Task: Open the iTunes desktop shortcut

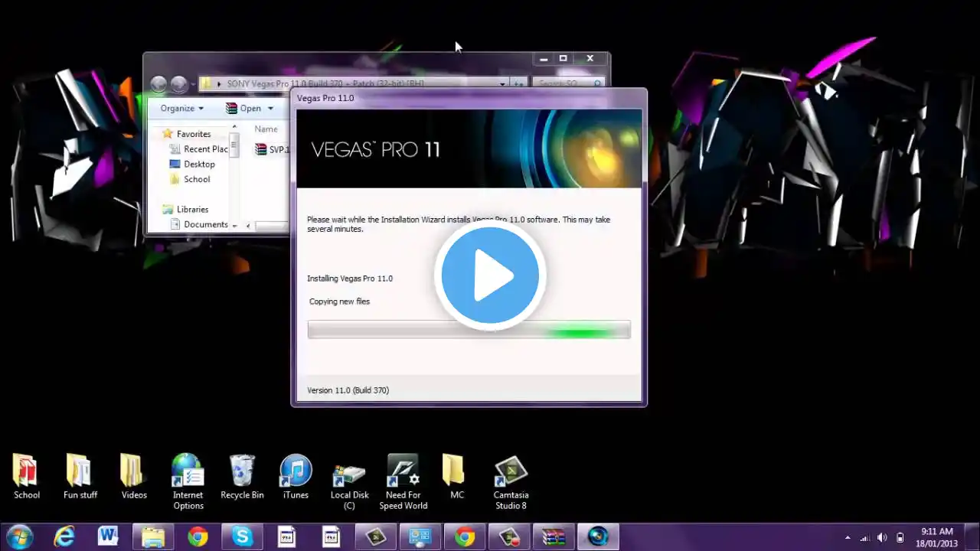Action: coord(296,476)
